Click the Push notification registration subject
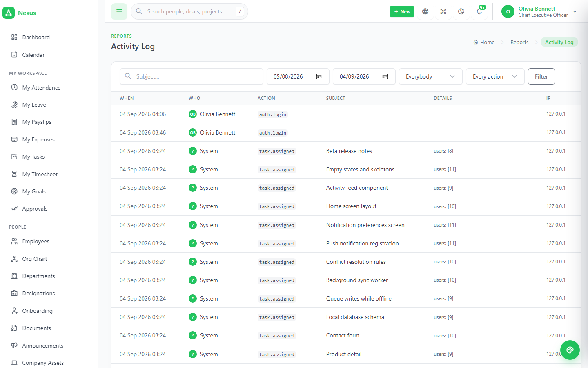 (363, 243)
